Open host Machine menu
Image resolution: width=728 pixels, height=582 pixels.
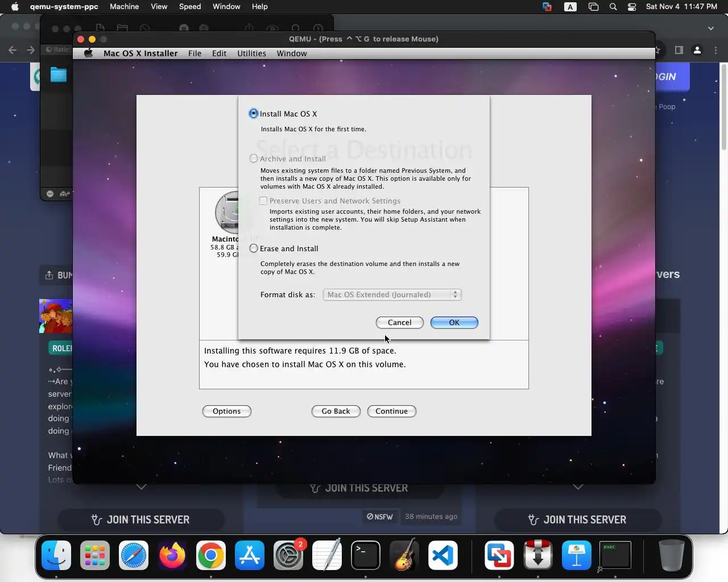(x=124, y=7)
